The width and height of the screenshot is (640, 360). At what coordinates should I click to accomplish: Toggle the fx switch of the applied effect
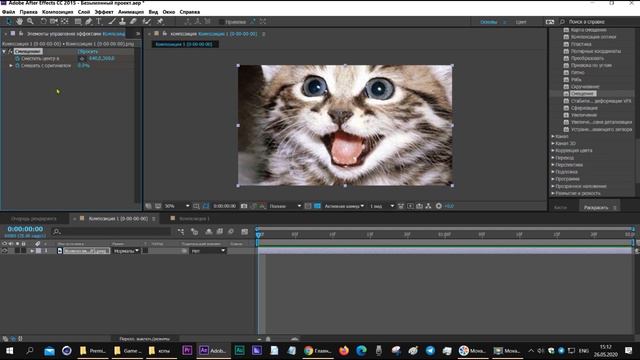(10, 51)
